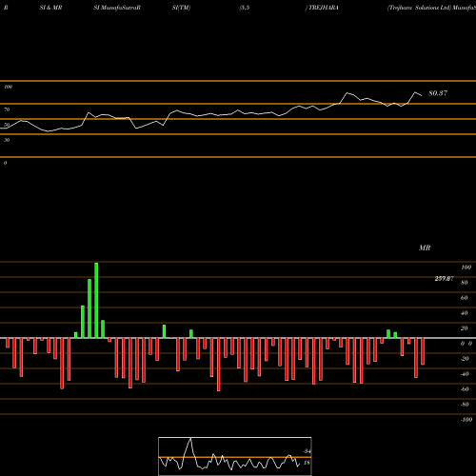
Task: Select the 'SI & MR' header text
Action: [50, 8]
